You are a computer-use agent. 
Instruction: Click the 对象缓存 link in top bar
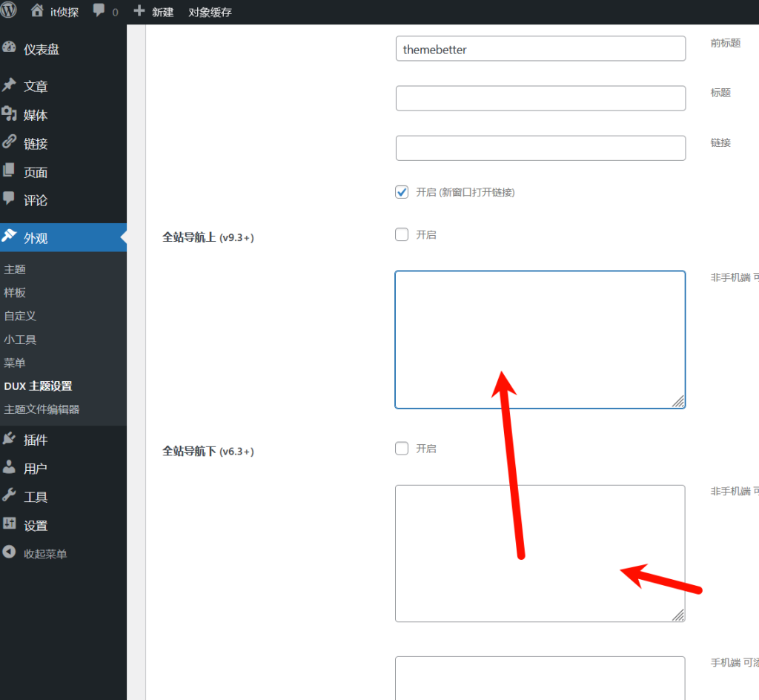[x=210, y=12]
